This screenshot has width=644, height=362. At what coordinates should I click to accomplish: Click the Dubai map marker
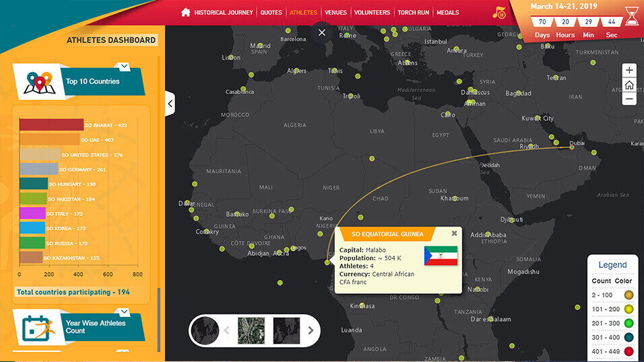coord(572,147)
